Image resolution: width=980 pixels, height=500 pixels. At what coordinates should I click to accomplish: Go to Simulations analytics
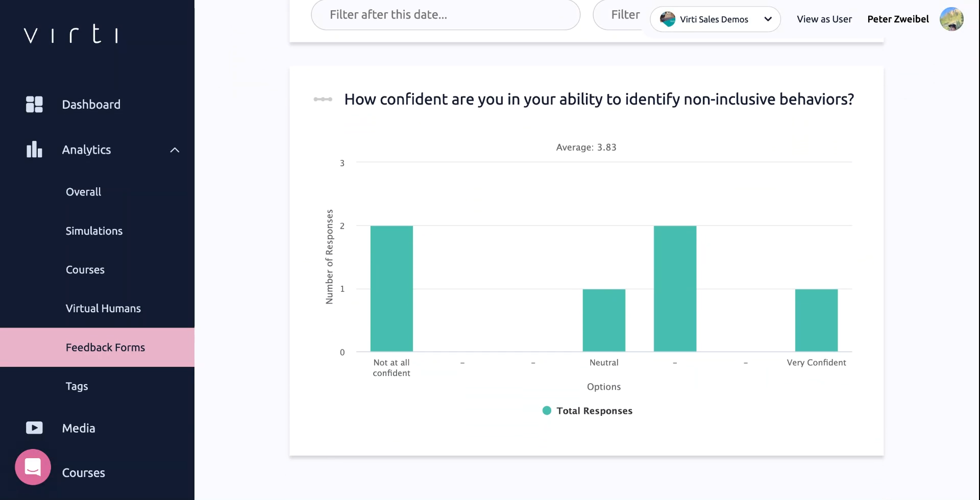pyautogui.click(x=94, y=231)
